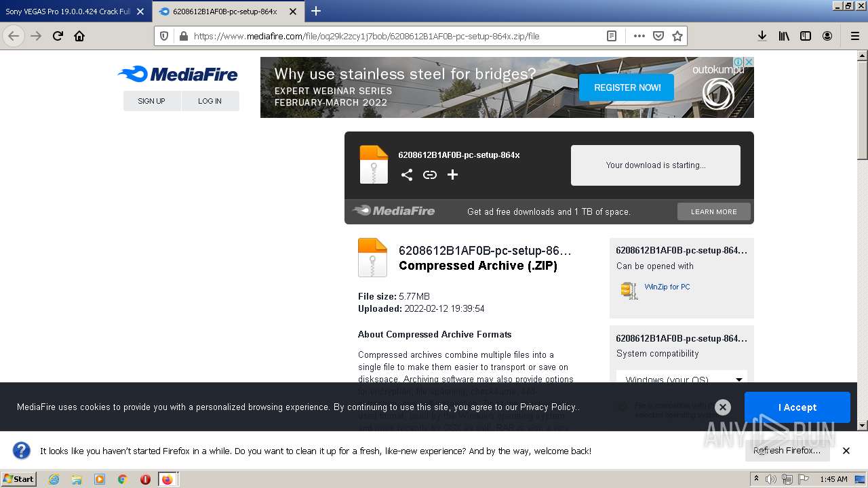This screenshot has width=868, height=488.
Task: Open Opera red icon in taskbar
Action: 145,479
